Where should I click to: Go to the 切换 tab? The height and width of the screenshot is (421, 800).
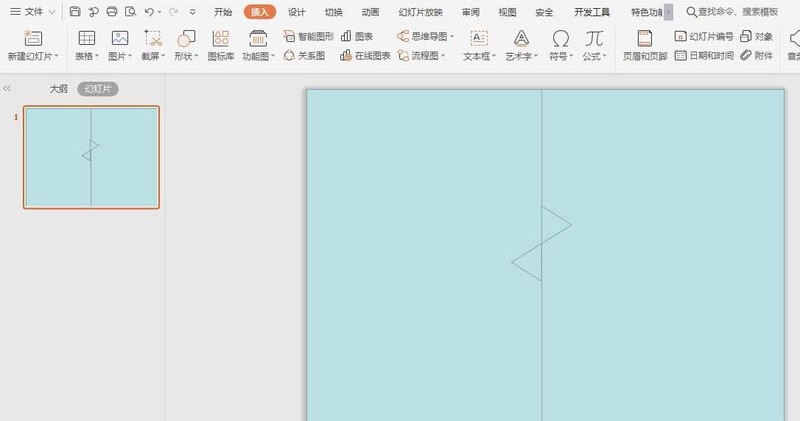(x=334, y=12)
